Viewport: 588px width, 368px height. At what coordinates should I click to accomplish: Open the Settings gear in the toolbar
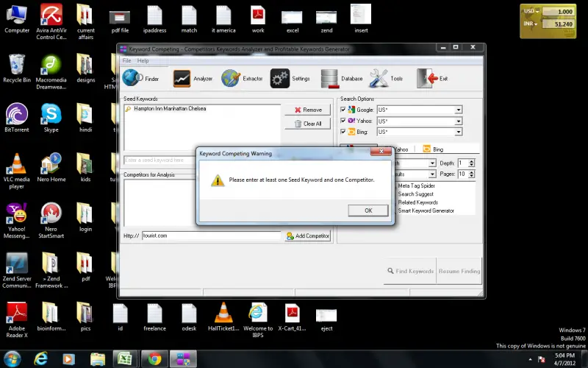(x=290, y=79)
